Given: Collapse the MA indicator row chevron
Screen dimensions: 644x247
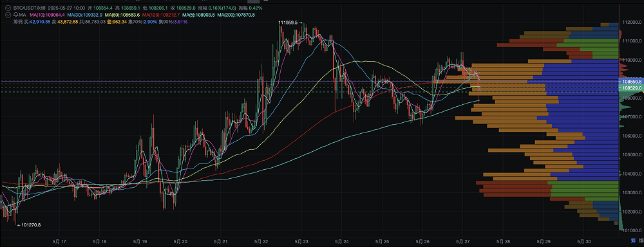Looking at the screenshot, I should 8,15.
